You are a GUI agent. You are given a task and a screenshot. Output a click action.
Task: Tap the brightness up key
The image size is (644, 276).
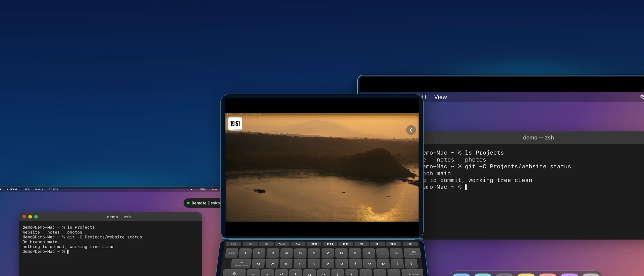tap(266, 244)
